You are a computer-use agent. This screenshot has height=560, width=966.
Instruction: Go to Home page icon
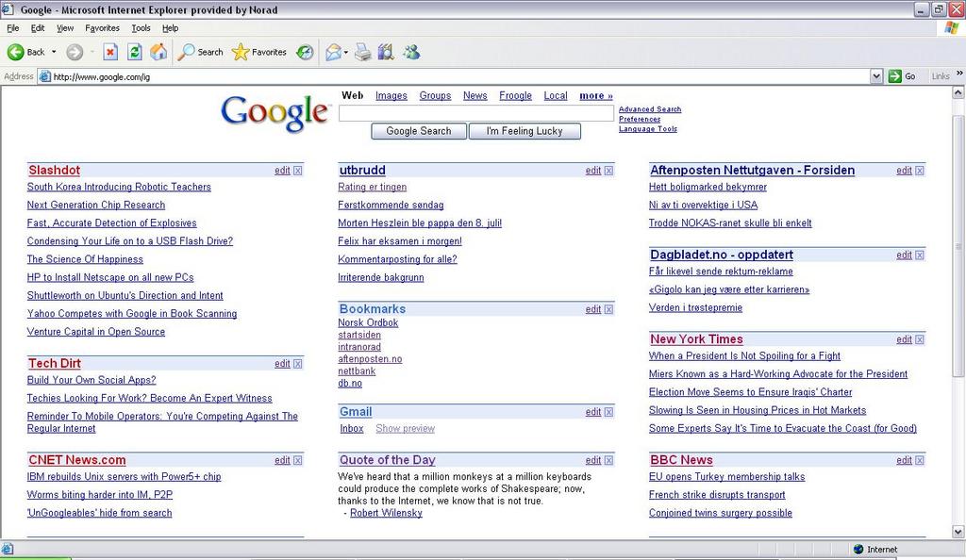point(158,52)
